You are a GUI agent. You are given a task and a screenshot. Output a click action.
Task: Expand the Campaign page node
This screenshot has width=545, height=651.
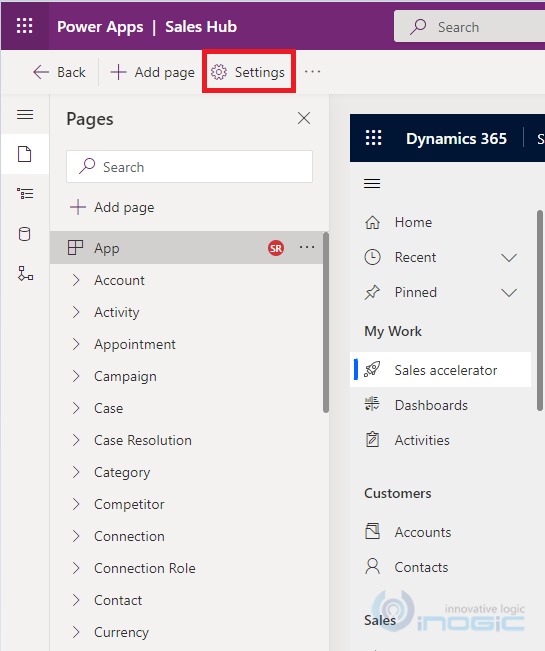pyautogui.click(x=76, y=376)
